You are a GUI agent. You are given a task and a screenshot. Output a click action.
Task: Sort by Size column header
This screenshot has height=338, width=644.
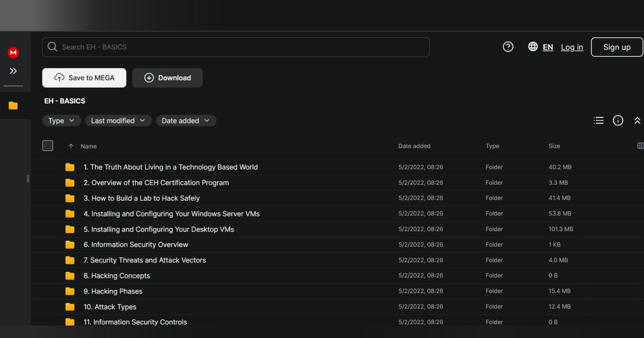pos(554,146)
